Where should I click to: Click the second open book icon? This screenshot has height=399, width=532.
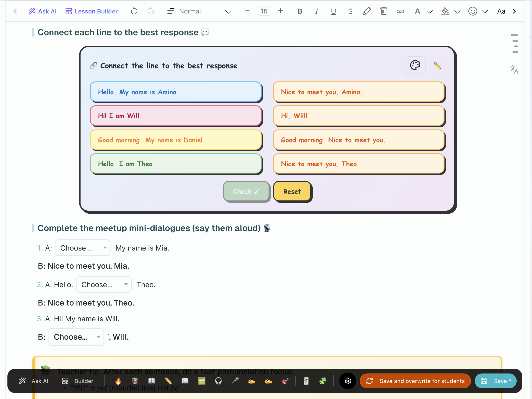[x=185, y=381]
